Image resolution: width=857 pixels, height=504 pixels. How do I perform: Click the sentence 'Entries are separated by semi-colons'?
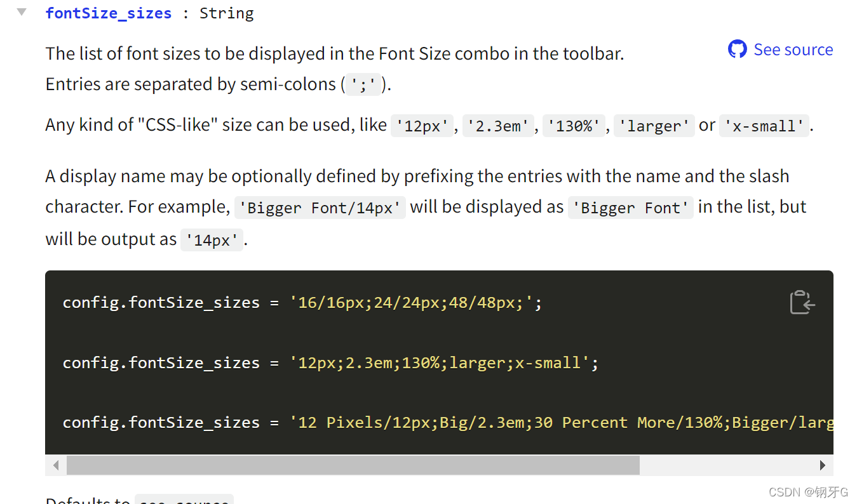[x=191, y=84]
